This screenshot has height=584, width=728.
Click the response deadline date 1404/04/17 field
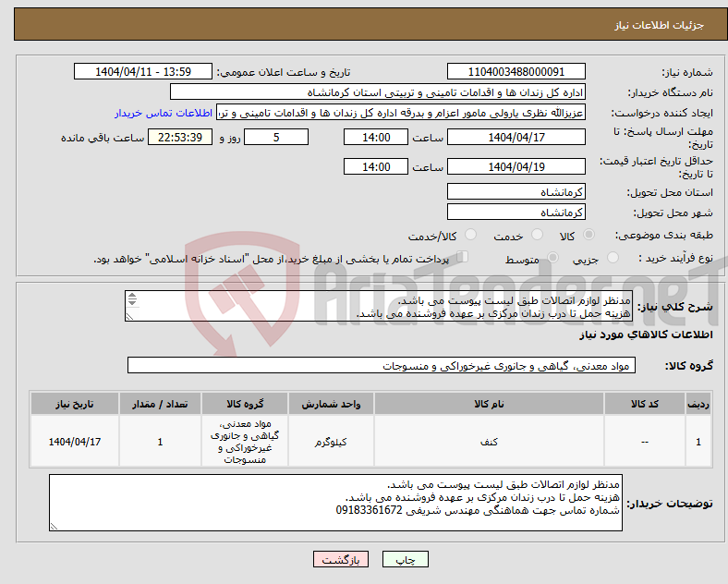[x=516, y=137]
